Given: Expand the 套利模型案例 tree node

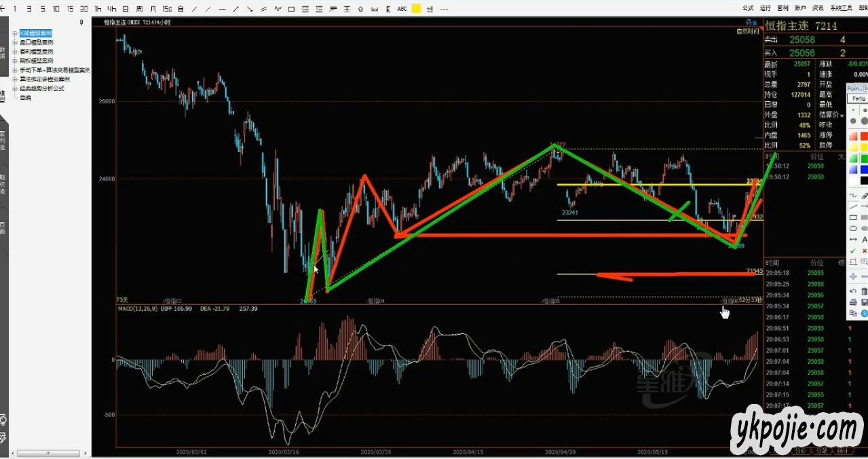Looking at the screenshot, I should [15, 52].
